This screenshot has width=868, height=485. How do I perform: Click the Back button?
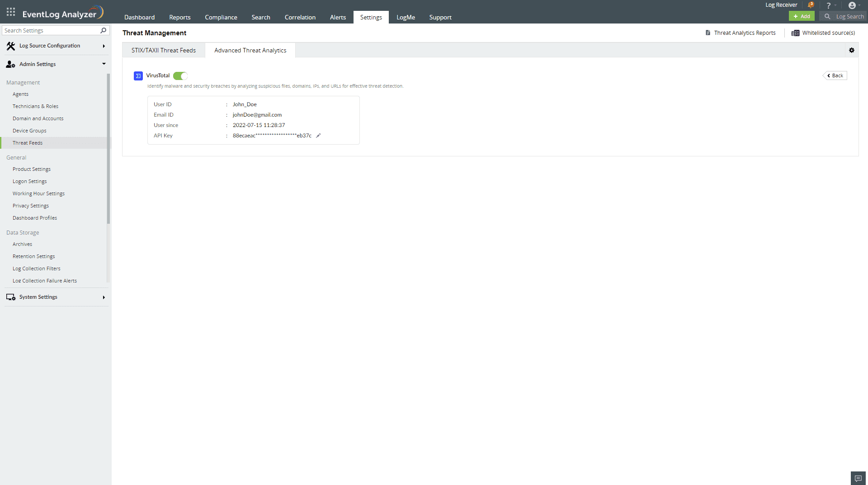[835, 75]
